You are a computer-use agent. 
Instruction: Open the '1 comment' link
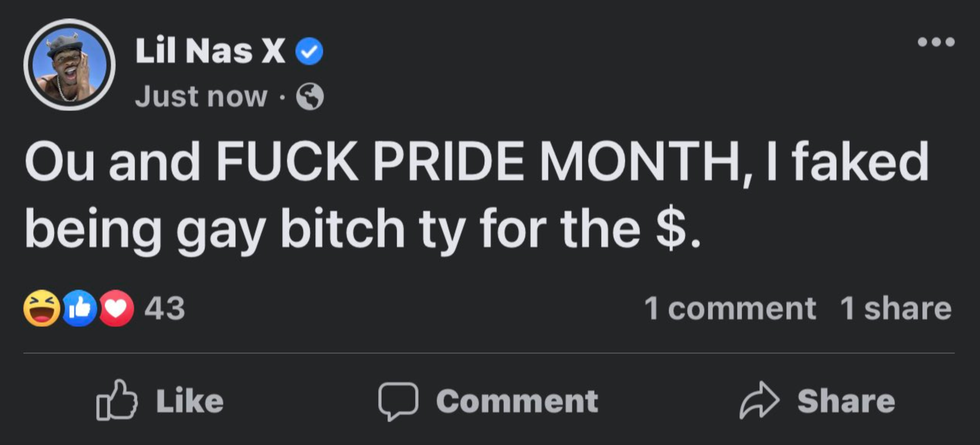pos(730,309)
